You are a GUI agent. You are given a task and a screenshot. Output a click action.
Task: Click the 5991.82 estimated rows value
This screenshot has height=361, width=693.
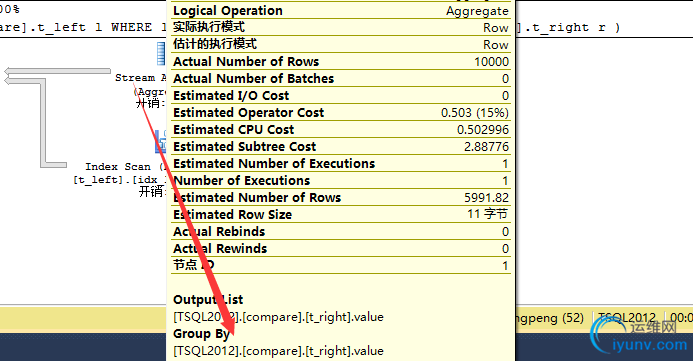pos(486,198)
